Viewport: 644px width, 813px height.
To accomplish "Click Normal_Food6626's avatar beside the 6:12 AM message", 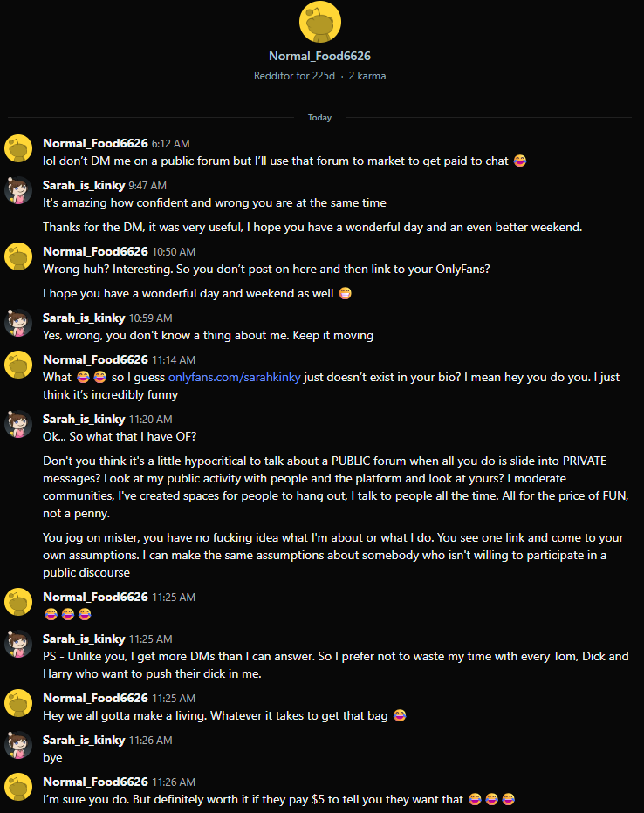I will pyautogui.click(x=19, y=148).
